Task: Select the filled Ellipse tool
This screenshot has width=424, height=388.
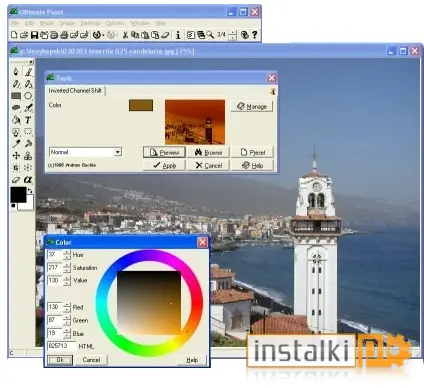Action: pos(16,108)
